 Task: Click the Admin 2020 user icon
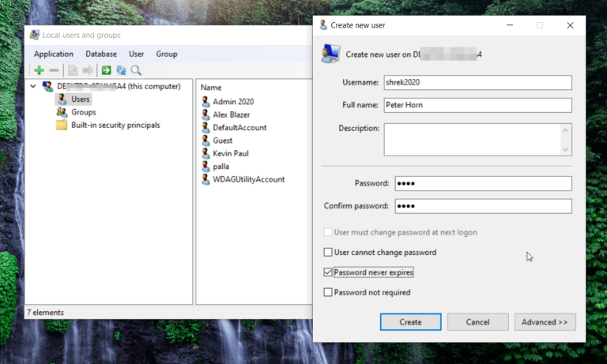pos(205,102)
